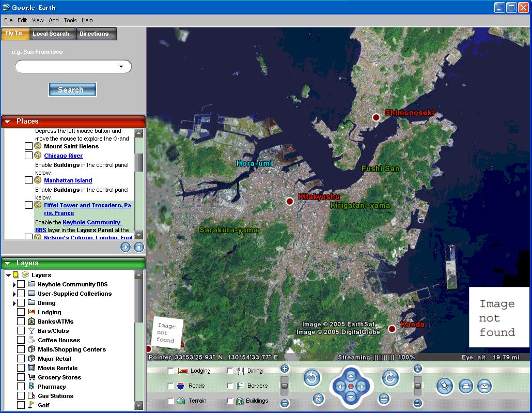Click the zoom out minus button
This screenshot has height=413, width=532.
pyautogui.click(x=284, y=403)
